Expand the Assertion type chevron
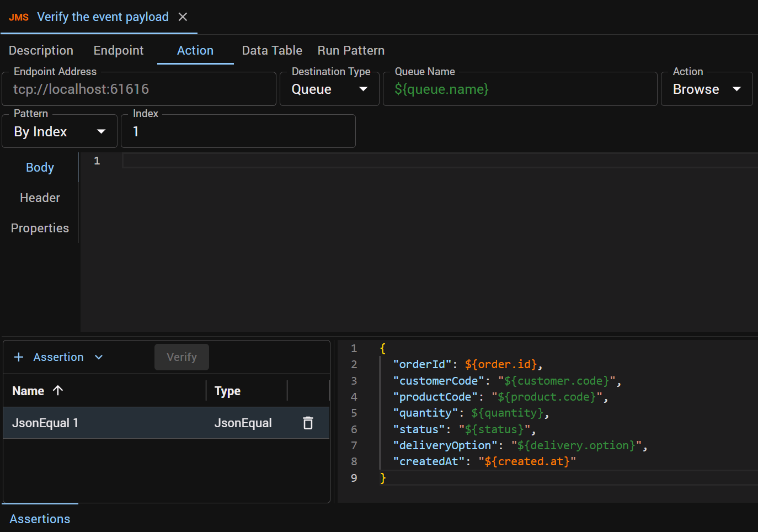This screenshot has height=532, width=758. (x=99, y=357)
